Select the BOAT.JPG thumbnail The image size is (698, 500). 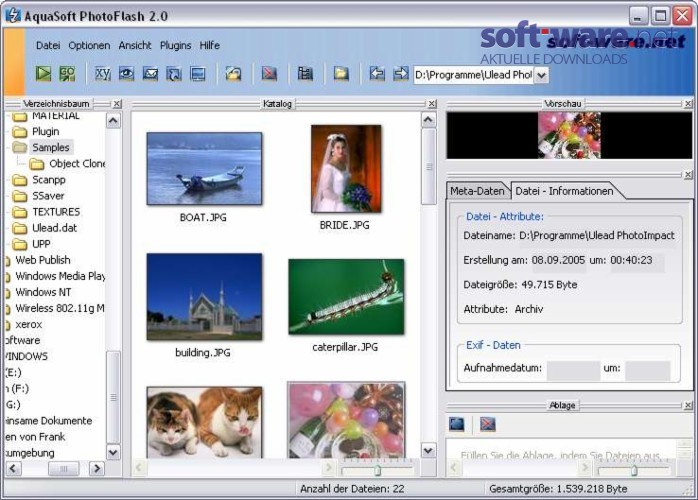click(x=204, y=169)
